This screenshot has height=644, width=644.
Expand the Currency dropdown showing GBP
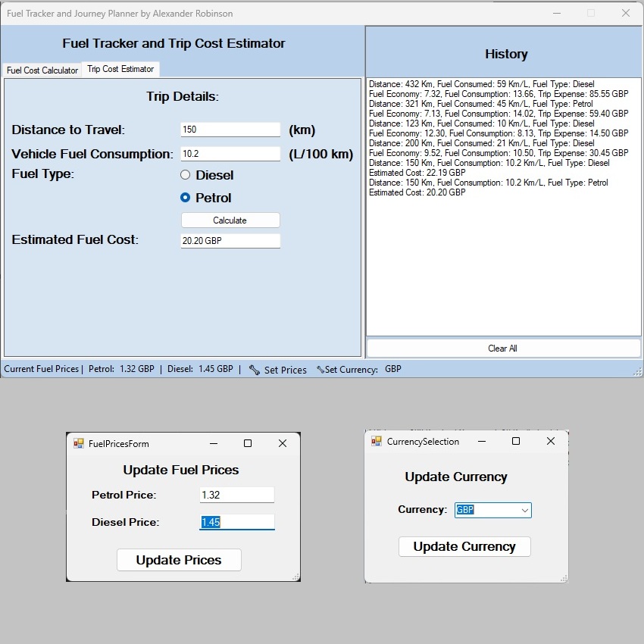pyautogui.click(x=524, y=510)
